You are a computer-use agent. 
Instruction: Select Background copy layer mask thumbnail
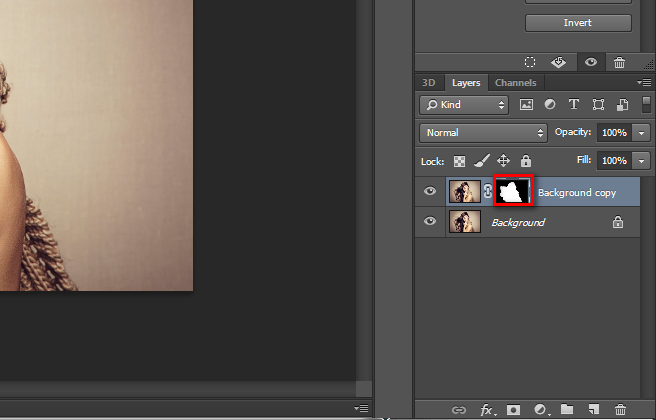point(513,191)
